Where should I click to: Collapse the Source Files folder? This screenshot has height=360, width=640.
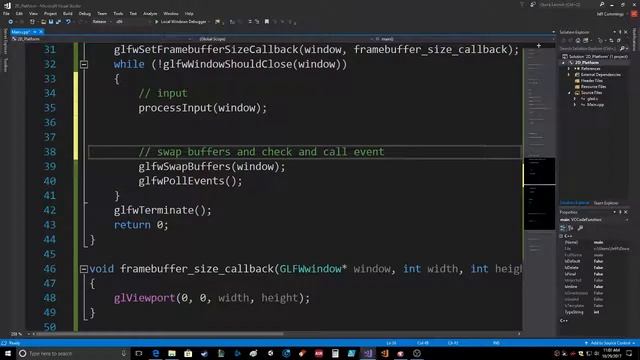coord(569,93)
